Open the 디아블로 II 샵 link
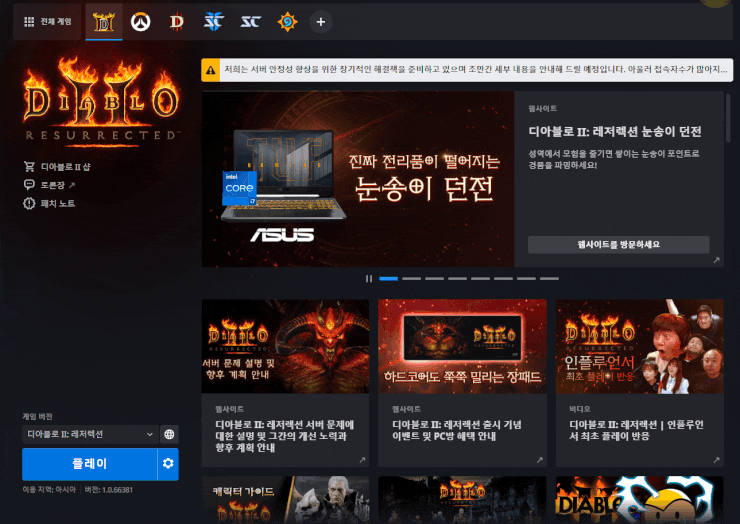This screenshot has width=740, height=524. click(x=64, y=167)
